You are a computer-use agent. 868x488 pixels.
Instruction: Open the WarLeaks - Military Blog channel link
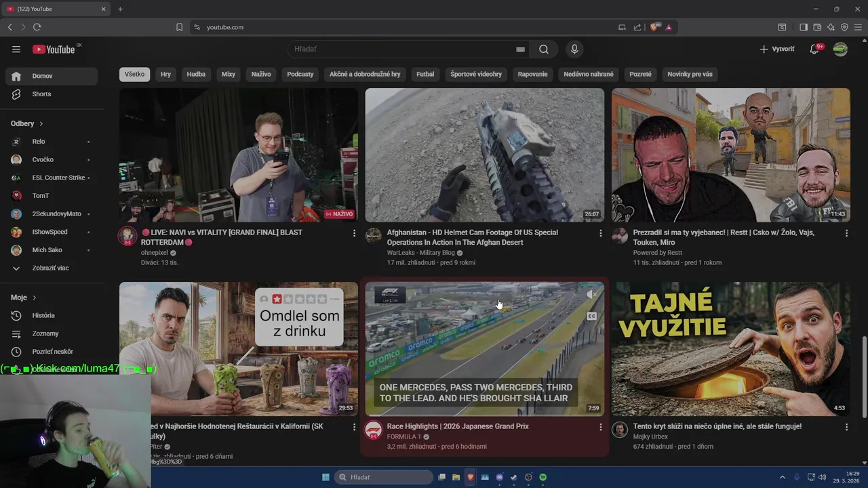click(420, 253)
